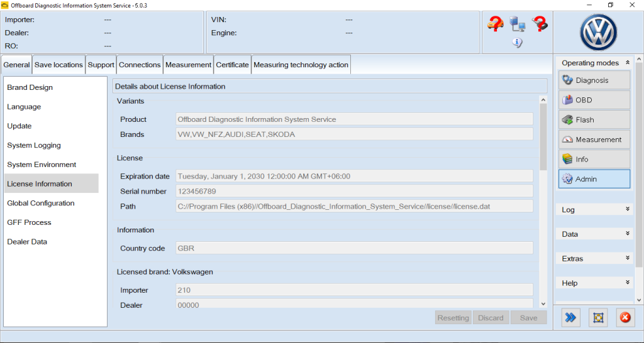Switch to OBD mode

tap(594, 100)
